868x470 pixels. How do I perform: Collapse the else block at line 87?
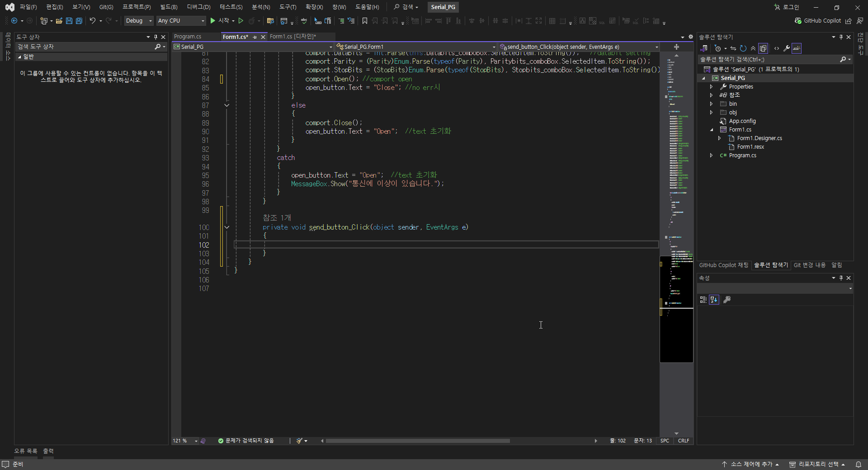(x=227, y=105)
